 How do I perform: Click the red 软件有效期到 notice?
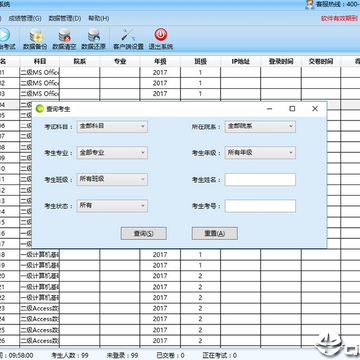[x=339, y=18]
